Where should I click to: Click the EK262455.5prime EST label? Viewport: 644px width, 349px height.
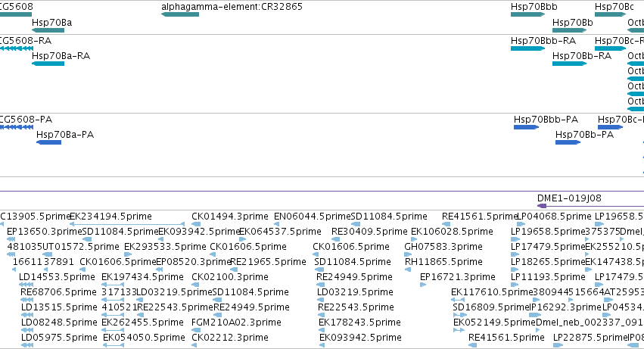point(142,323)
